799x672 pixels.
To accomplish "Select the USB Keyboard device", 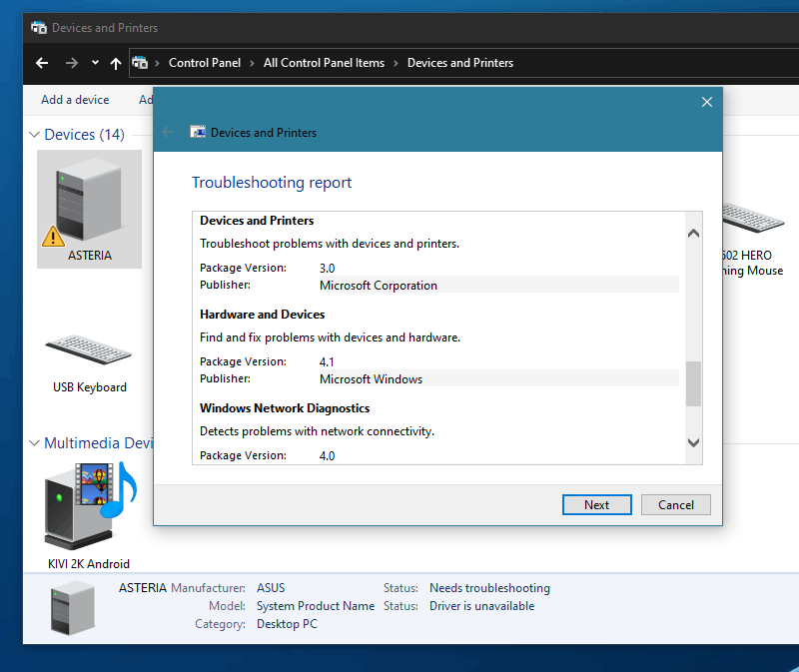I will (x=89, y=364).
